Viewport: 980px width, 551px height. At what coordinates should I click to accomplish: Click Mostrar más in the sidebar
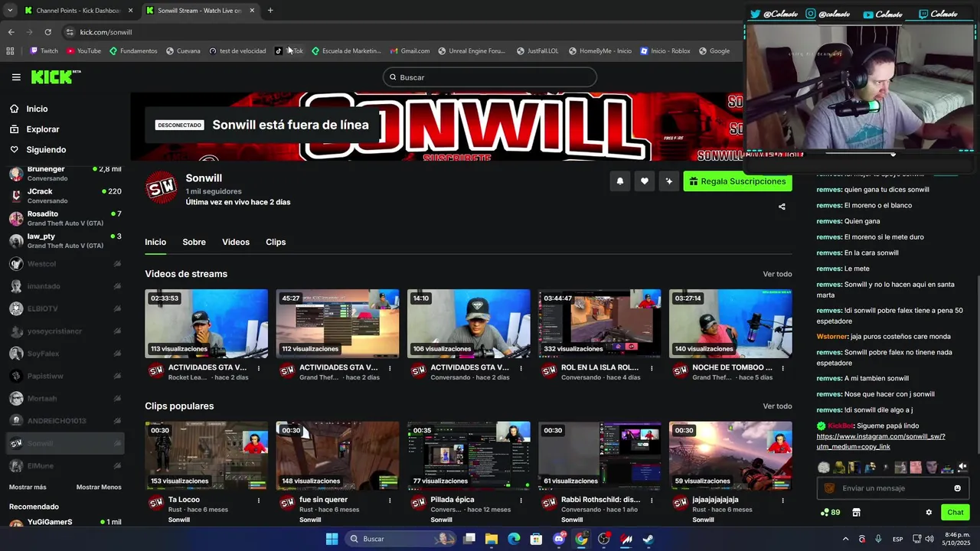tap(28, 487)
